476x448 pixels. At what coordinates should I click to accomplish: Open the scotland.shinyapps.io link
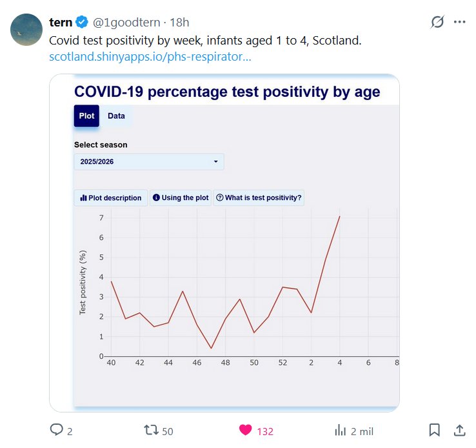pyautogui.click(x=150, y=57)
